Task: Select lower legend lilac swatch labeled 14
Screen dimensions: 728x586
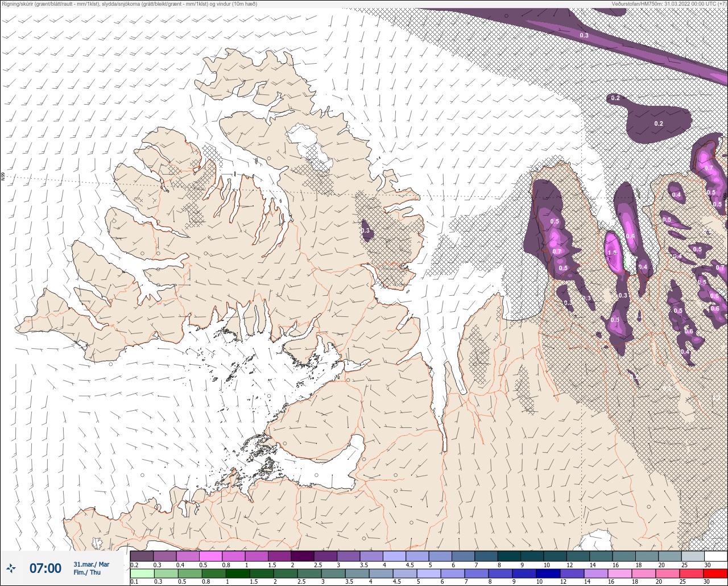Action: pyautogui.click(x=596, y=573)
